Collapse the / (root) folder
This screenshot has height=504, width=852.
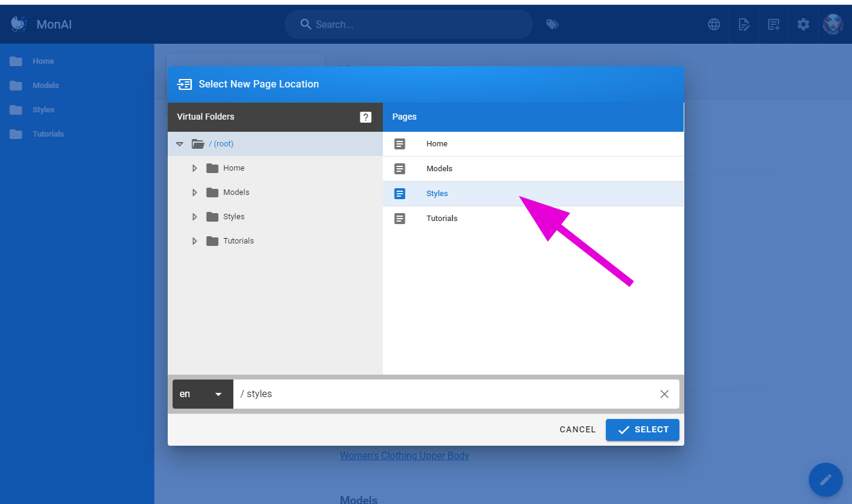tap(179, 144)
